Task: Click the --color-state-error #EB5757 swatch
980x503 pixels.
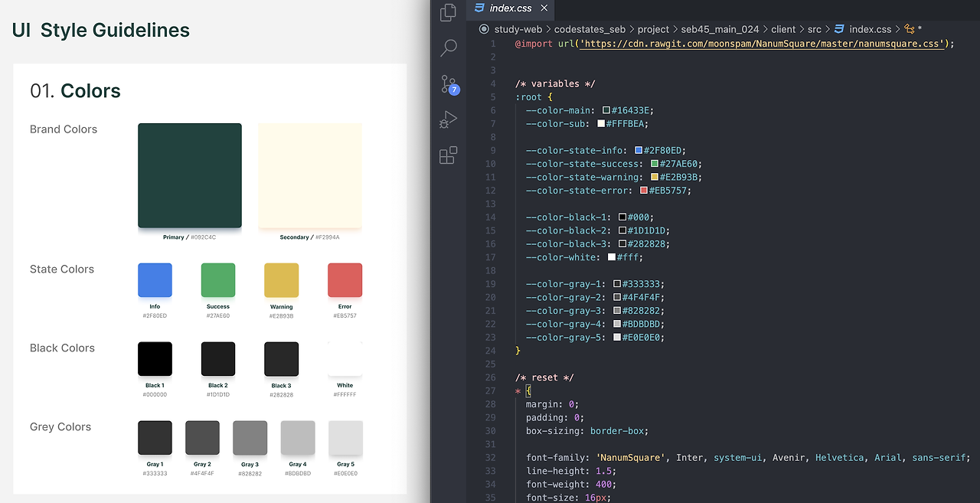Action: click(644, 191)
